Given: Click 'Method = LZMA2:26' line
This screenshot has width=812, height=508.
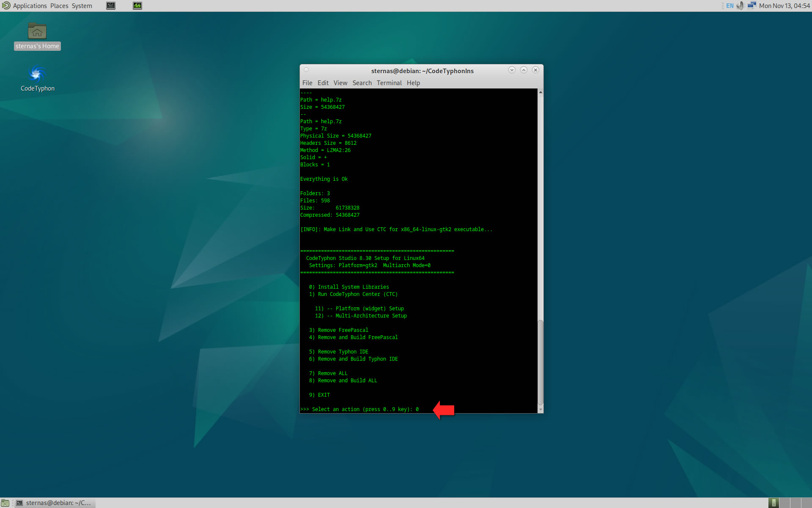Looking at the screenshot, I should click(x=325, y=150).
